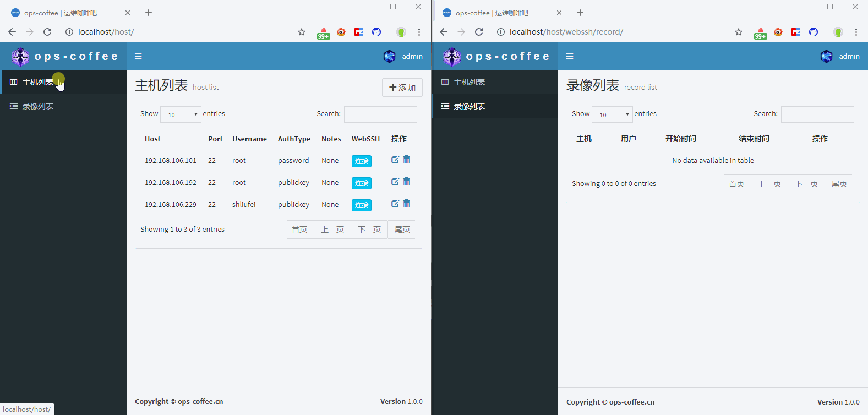Sort host table by Username column
The height and width of the screenshot is (415, 868).
click(249, 139)
